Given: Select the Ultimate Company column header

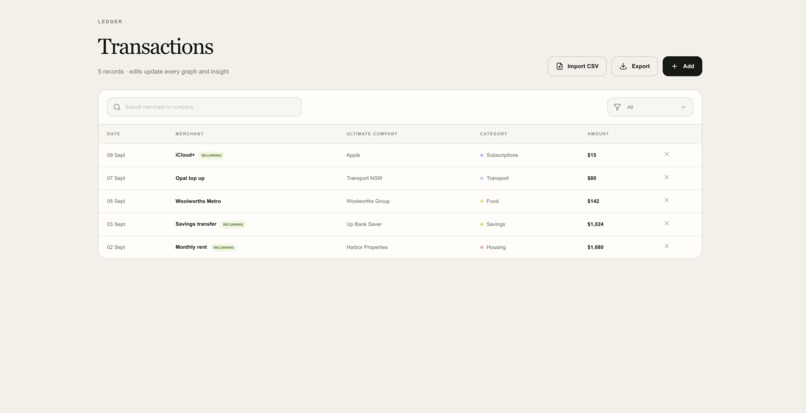Looking at the screenshot, I should pos(372,134).
